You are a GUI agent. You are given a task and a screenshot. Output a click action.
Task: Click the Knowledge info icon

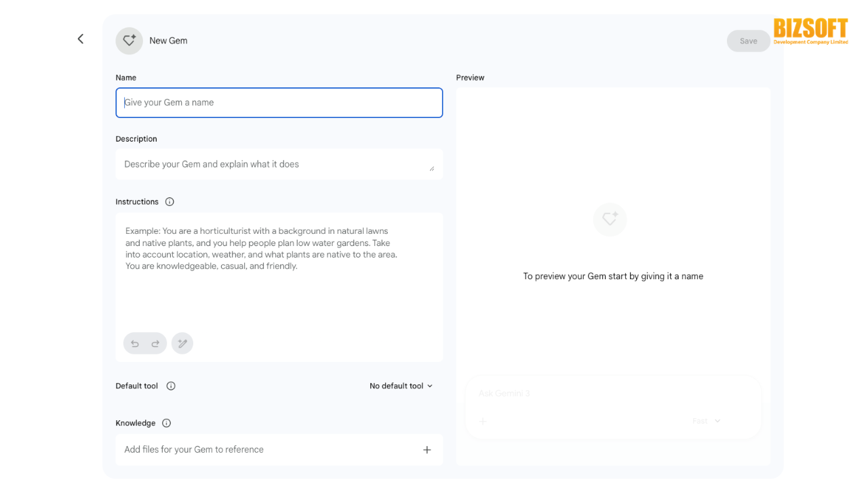(x=167, y=424)
